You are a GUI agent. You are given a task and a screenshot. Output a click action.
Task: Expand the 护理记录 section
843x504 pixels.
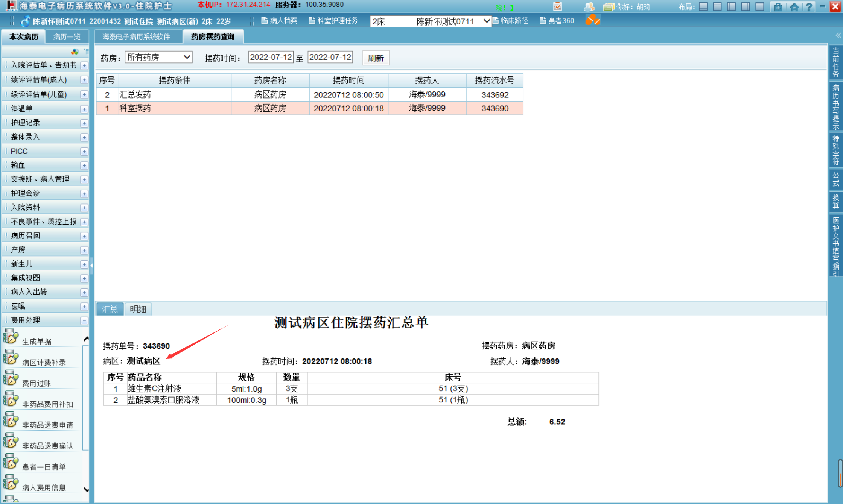pyautogui.click(x=84, y=123)
